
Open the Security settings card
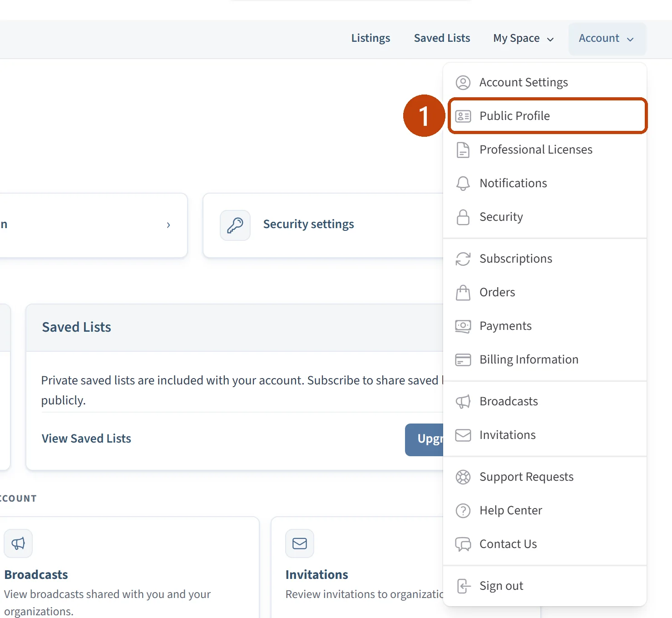tap(323, 225)
